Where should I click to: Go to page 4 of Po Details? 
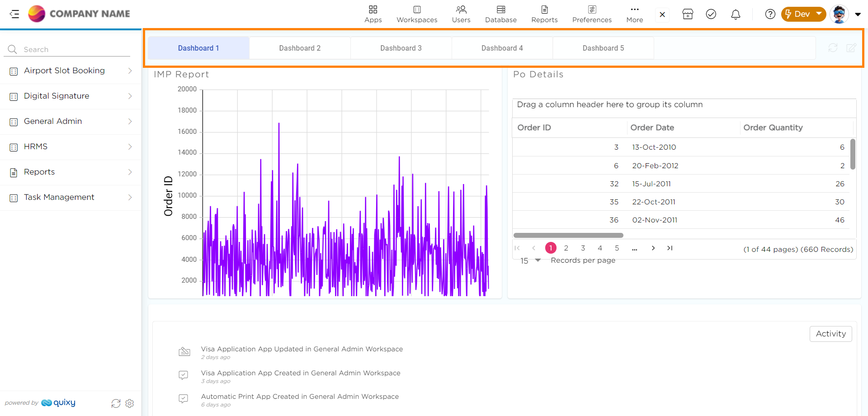click(600, 248)
